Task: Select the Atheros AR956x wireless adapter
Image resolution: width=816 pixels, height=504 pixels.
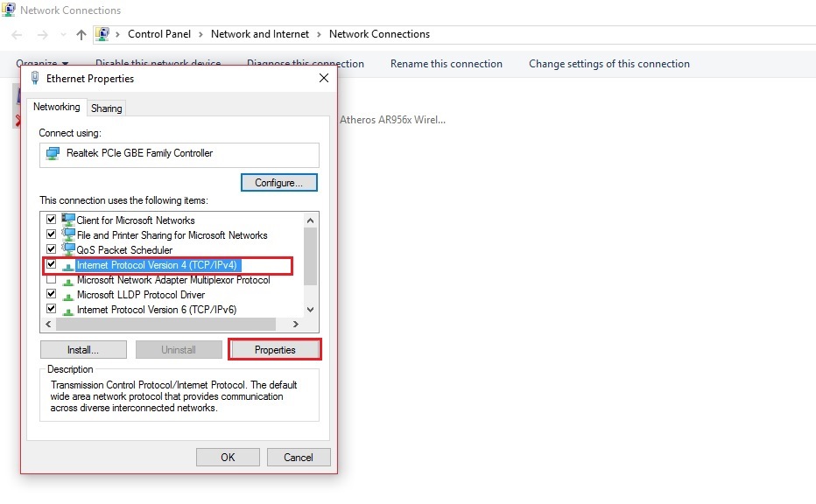Action: pos(392,120)
